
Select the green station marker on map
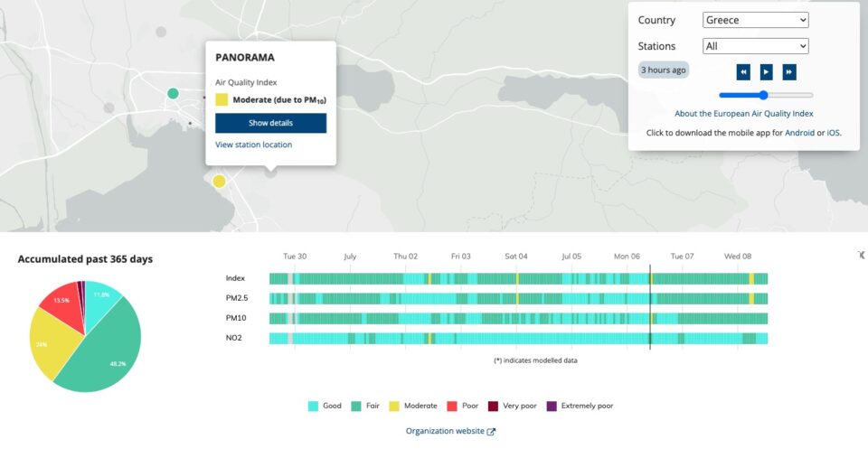tap(173, 93)
